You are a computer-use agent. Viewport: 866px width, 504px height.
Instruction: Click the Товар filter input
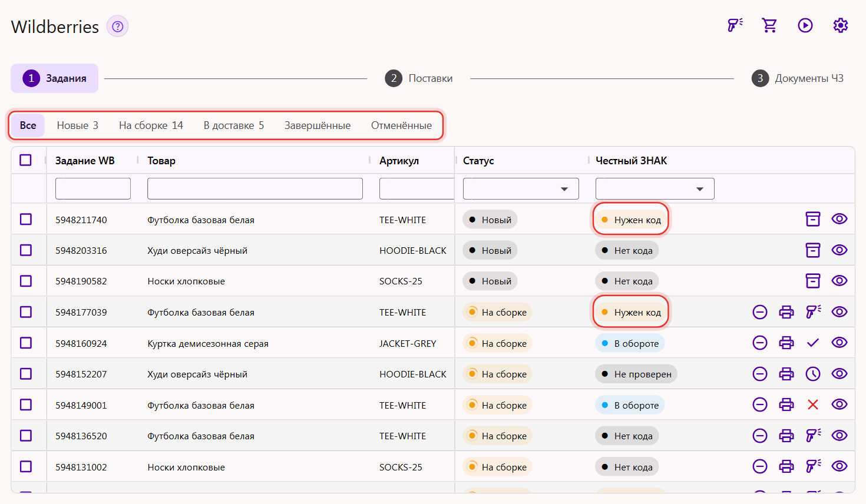coord(255,189)
